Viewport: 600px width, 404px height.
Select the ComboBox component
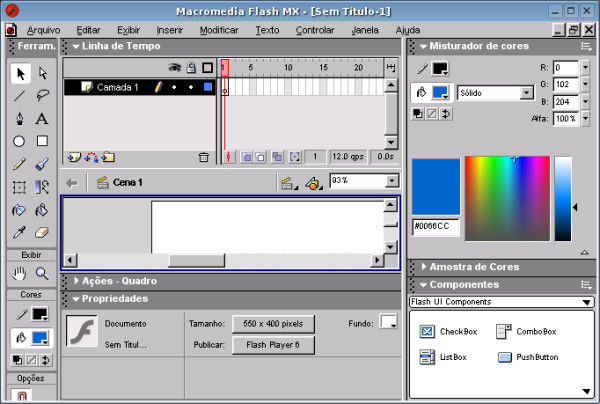point(526,331)
